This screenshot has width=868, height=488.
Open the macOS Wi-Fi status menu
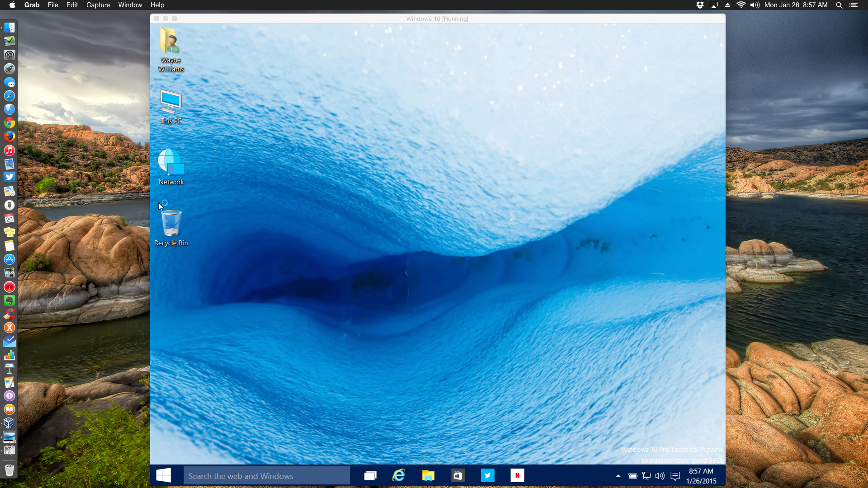(x=741, y=5)
